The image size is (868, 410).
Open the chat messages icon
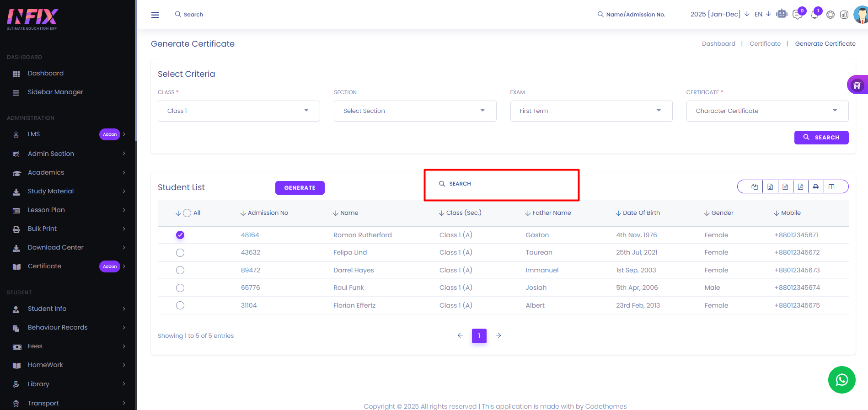coord(798,15)
